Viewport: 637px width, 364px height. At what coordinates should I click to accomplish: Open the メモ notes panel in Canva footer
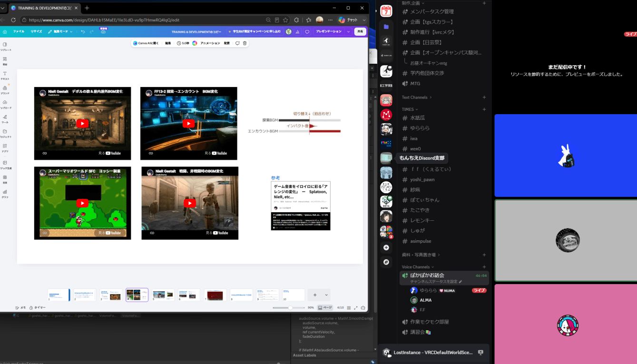pyautogui.click(x=20, y=308)
